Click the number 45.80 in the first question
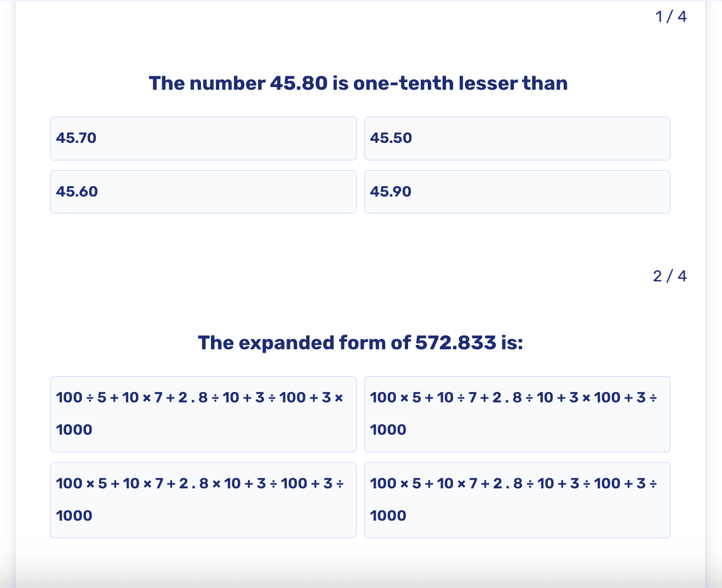The image size is (722, 588). 299,83
